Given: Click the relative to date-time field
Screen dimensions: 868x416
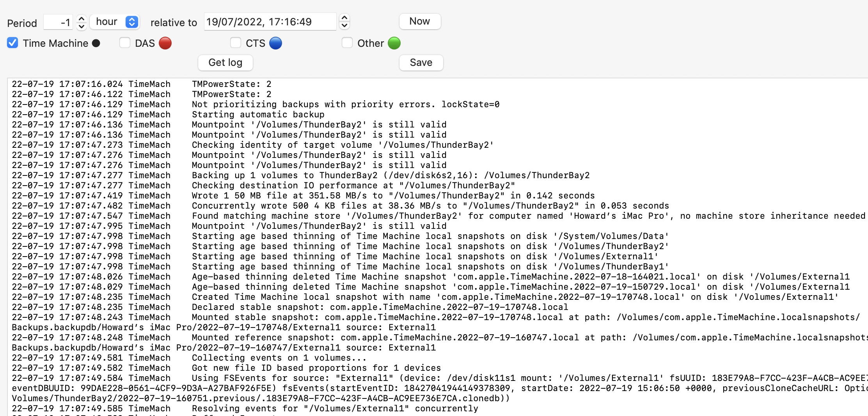Looking at the screenshot, I should tap(269, 22).
